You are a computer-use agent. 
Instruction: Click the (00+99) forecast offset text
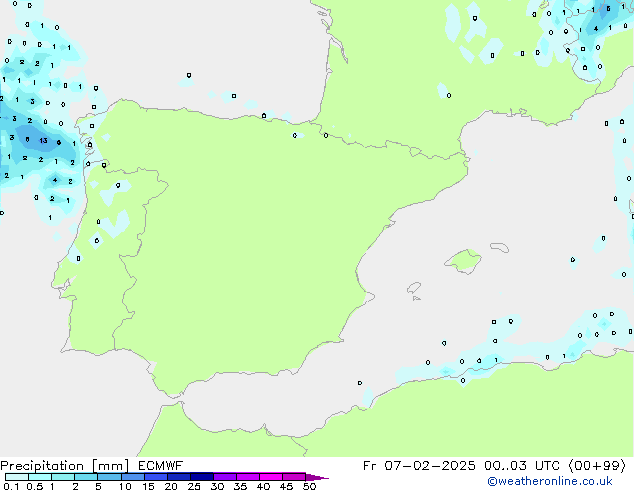point(597,466)
